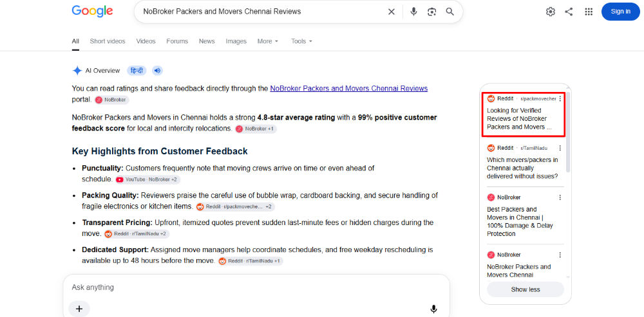Open Search by image camera icon
Screen dimensions: 644x317
[431, 12]
